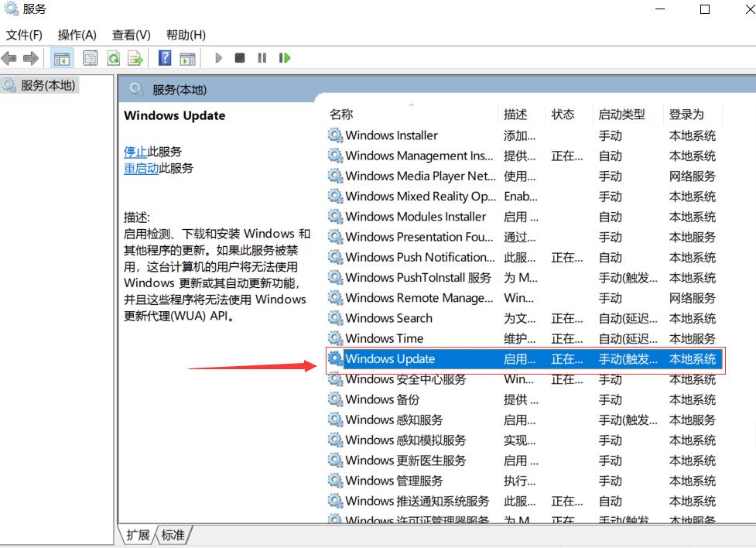Screen dimensions: 756x548
Task: Click Windows Search startup type 自动(延迟... cell
Action: [628, 318]
